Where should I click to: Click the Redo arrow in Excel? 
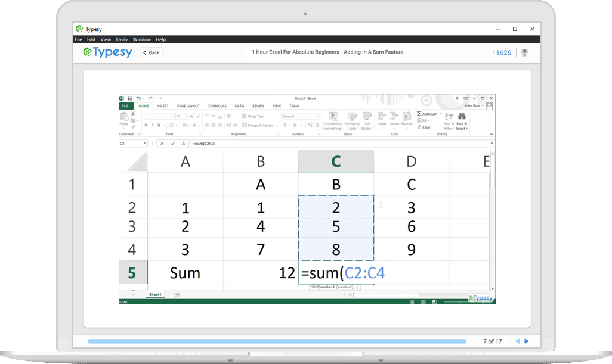click(150, 98)
